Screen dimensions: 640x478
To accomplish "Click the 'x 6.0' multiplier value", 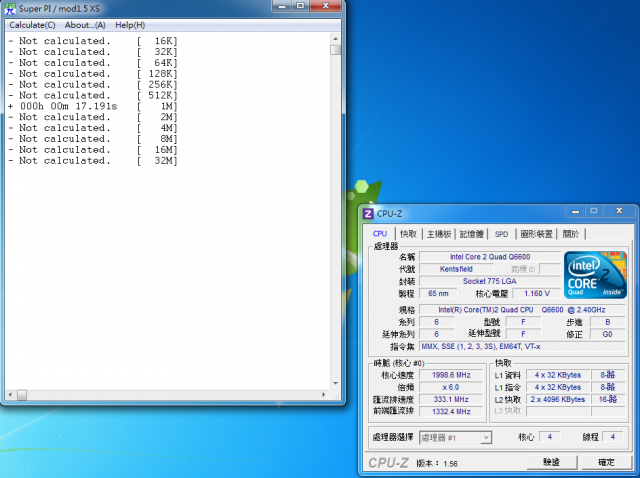I will pyautogui.click(x=451, y=387).
